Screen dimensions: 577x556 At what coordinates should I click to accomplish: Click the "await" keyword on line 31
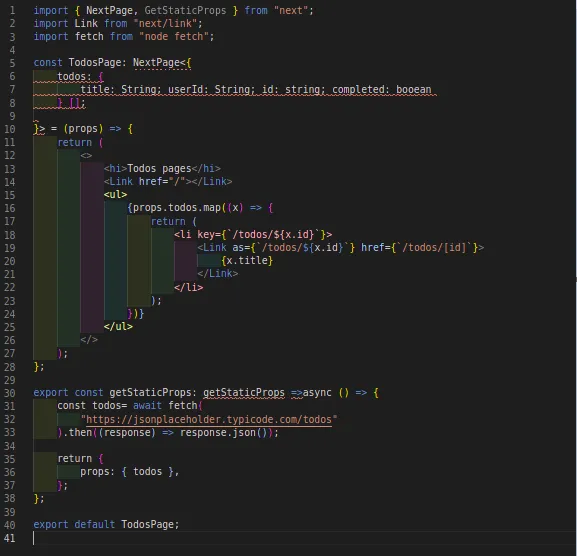(147, 406)
